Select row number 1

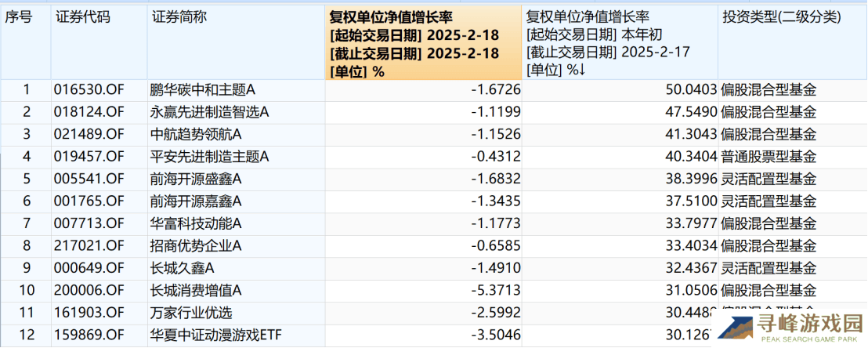pyautogui.click(x=26, y=90)
